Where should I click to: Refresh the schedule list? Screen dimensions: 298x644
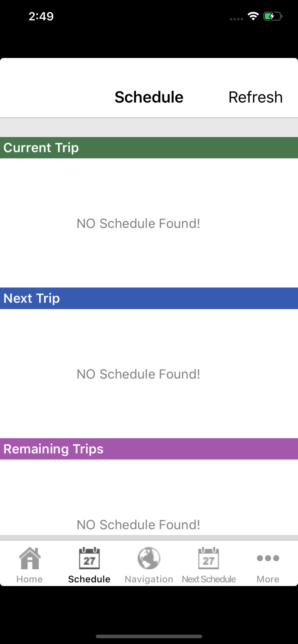[x=256, y=97]
